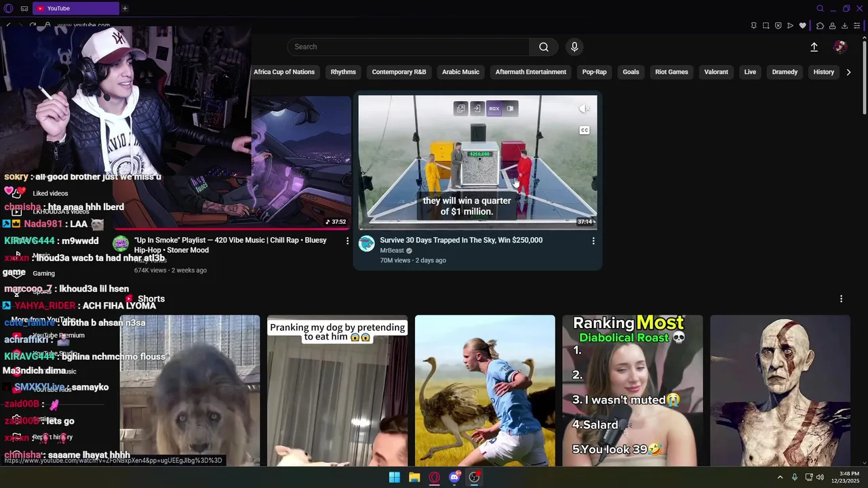The image size is (868, 488).
Task: Click the send-to-device icon on the video overlay
Action: (477, 108)
